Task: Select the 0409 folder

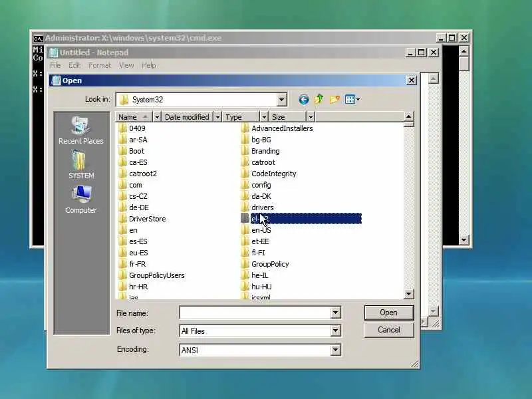Action: [x=132, y=128]
